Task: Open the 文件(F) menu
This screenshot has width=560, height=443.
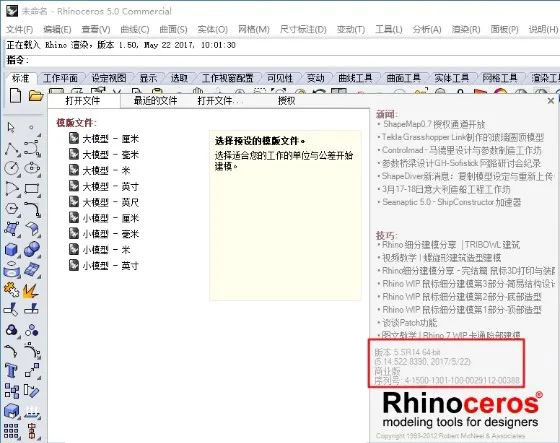Action: point(20,29)
